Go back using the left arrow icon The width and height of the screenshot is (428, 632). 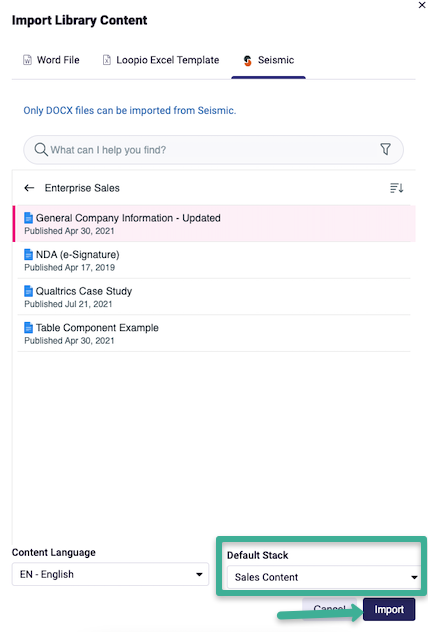click(29, 188)
